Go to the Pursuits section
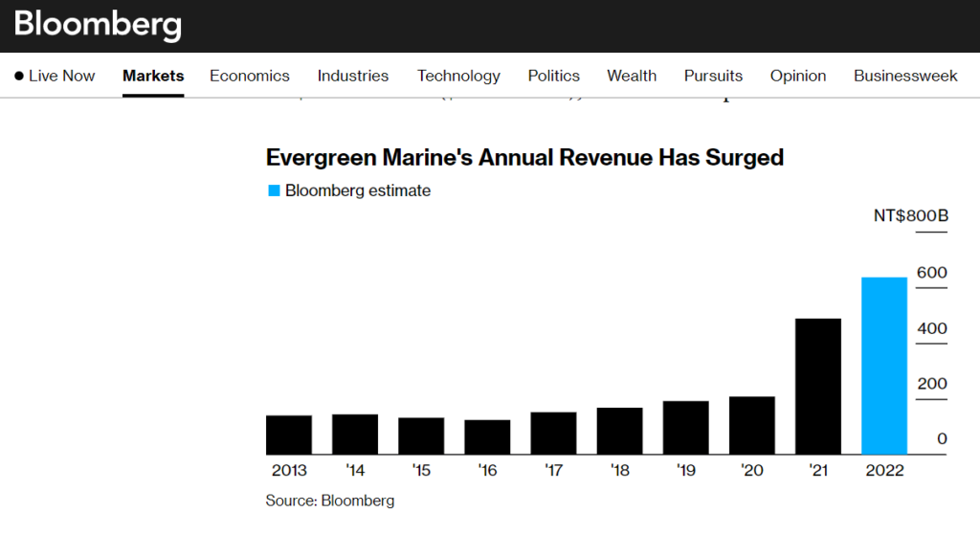This screenshot has height=535, width=980. pos(713,76)
